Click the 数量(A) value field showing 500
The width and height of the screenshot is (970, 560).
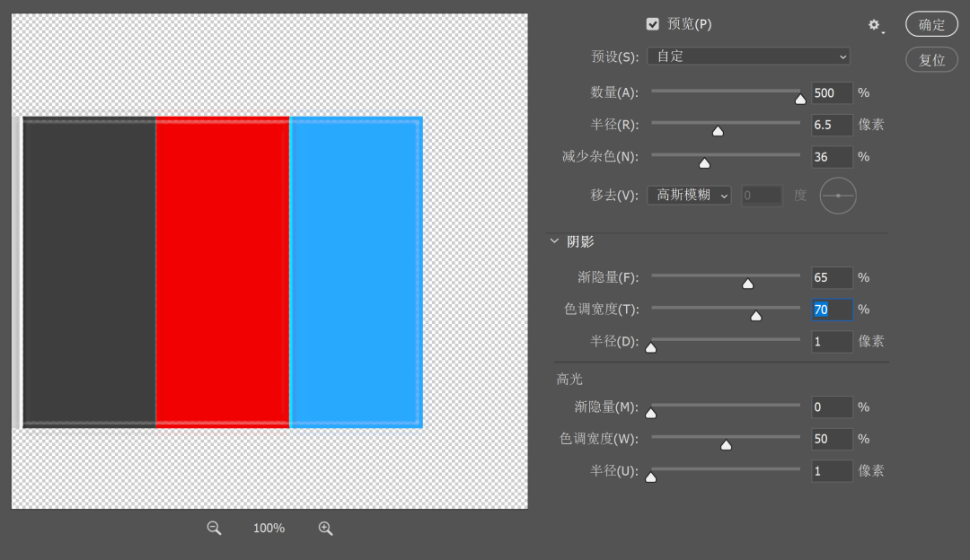click(x=832, y=92)
